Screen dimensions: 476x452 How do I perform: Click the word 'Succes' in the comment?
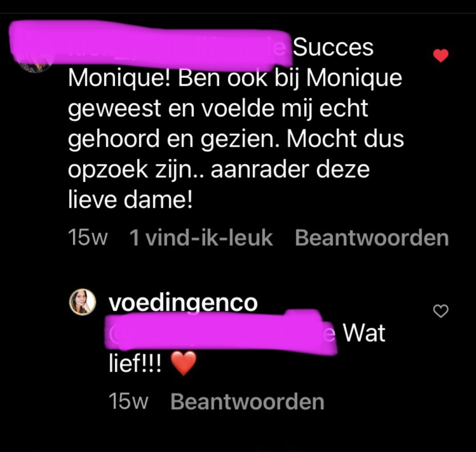point(333,47)
